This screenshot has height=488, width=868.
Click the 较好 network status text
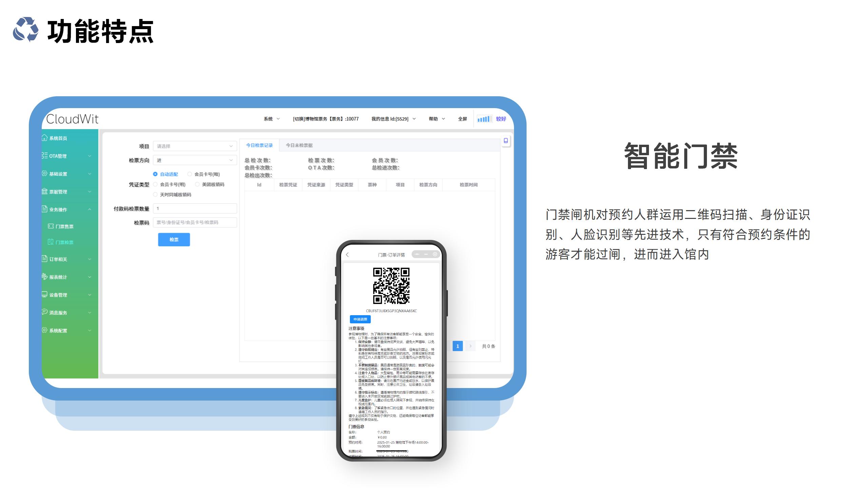point(501,119)
